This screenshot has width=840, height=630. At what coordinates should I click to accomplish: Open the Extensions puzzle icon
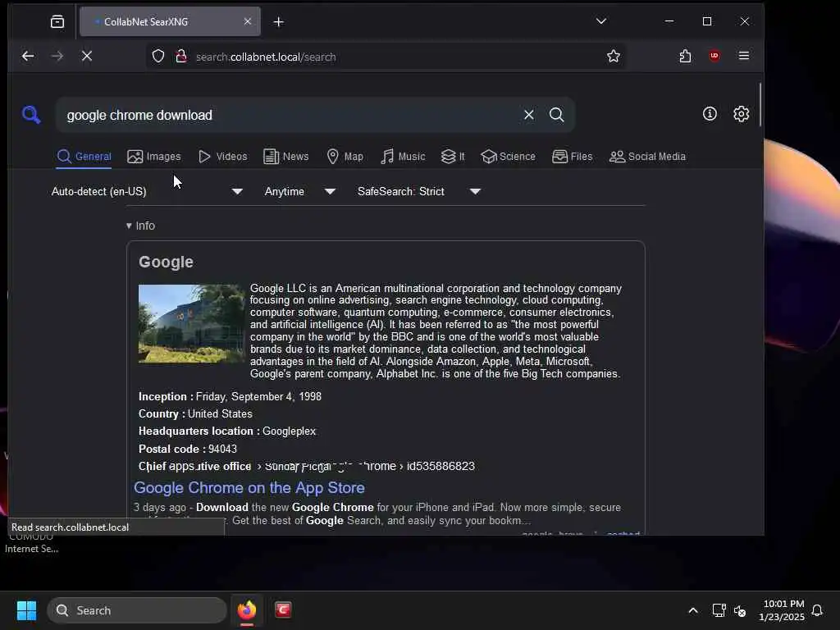pos(685,56)
